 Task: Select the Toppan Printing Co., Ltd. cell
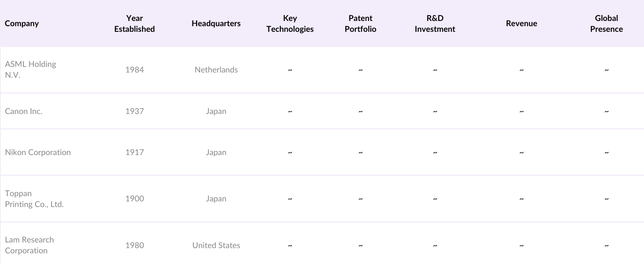34,199
